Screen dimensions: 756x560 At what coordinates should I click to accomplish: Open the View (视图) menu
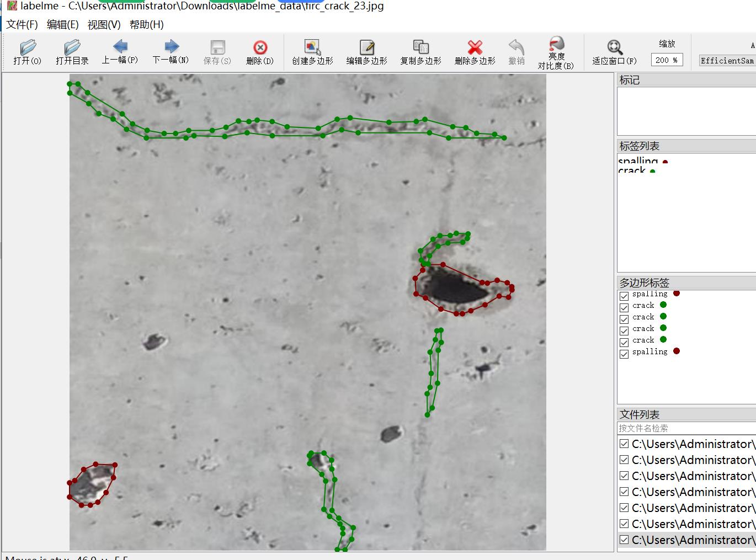pyautogui.click(x=104, y=25)
